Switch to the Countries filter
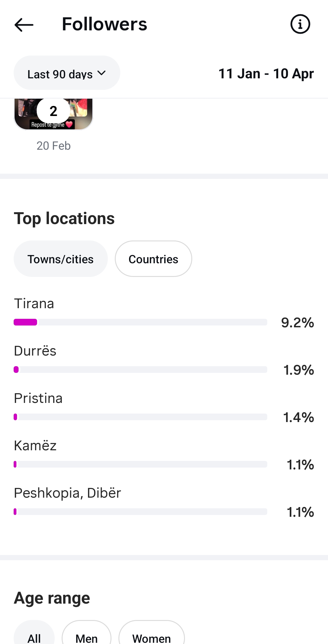Screen dimensions: 328x644 pos(153,259)
